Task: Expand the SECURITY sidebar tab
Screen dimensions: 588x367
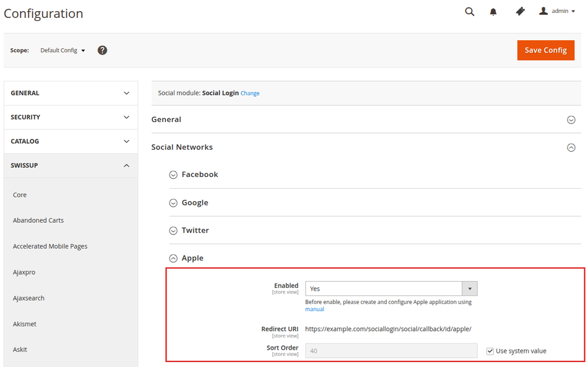Action: [71, 118]
